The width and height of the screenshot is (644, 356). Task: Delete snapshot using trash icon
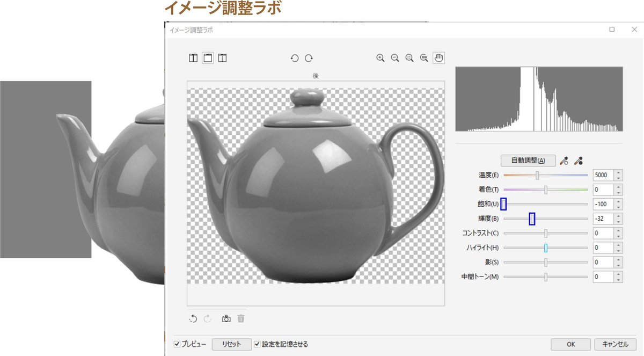coord(241,319)
